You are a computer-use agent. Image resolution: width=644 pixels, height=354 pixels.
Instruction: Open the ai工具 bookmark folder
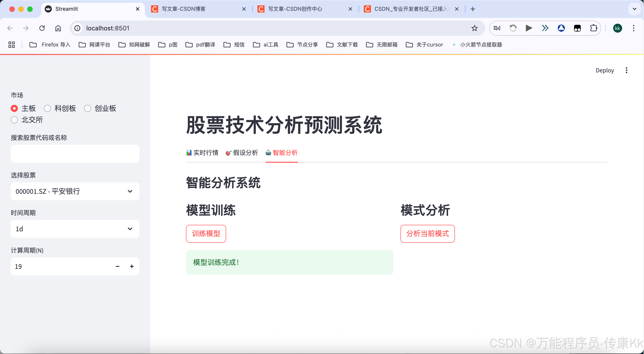coord(265,45)
